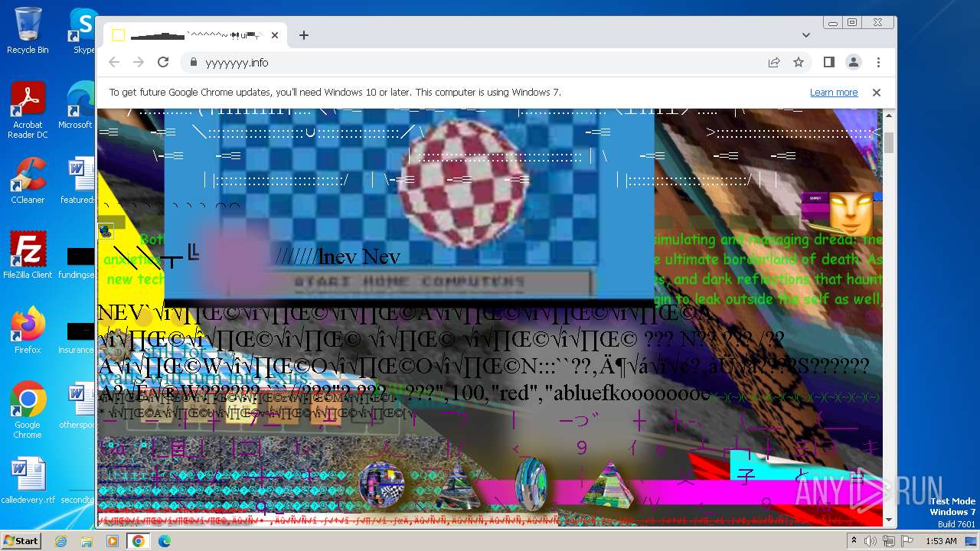This screenshot has width=980, height=551.
Task: Show hidden system tray icons
Action: (x=854, y=541)
